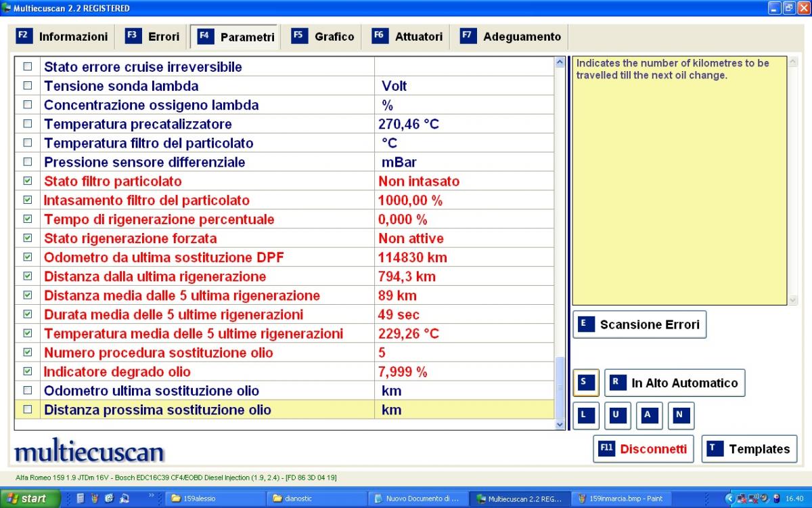Uncheck Stato rigenerazione forzata checkbox
Screen dimensions: 812x508
point(28,238)
